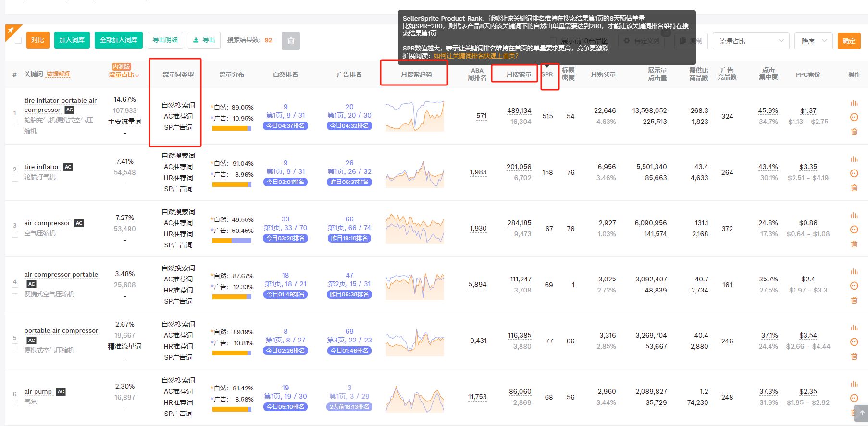
Task: Click trash icon for portable air compressor row
Action: [854, 356]
